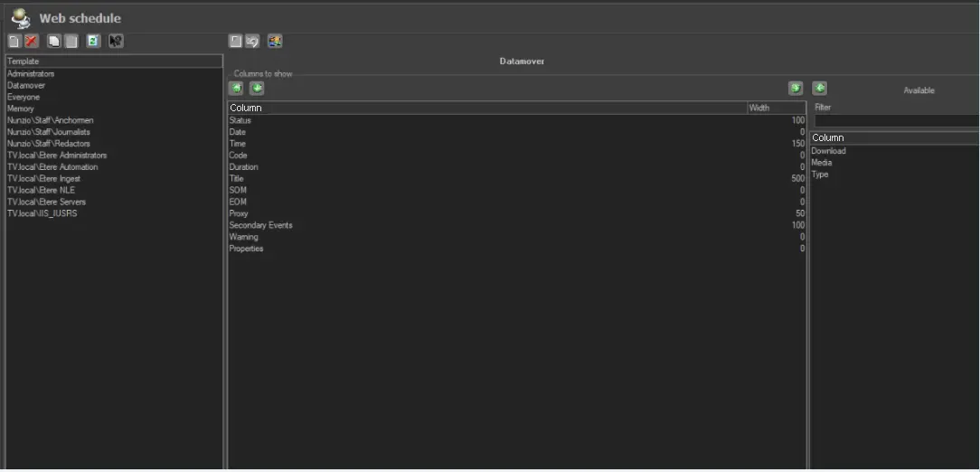Image resolution: width=980 pixels, height=472 pixels.
Task: Click the Undo arrow icon
Action: [252, 42]
